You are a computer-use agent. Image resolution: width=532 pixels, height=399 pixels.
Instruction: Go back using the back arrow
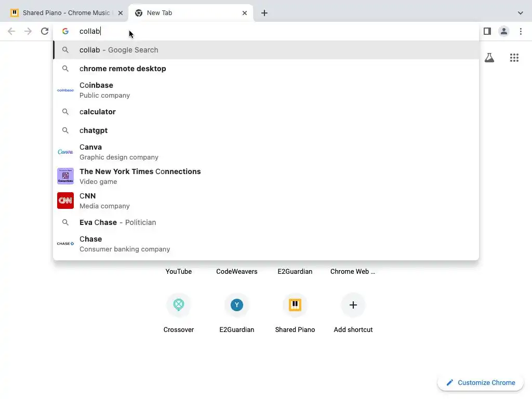point(11,31)
